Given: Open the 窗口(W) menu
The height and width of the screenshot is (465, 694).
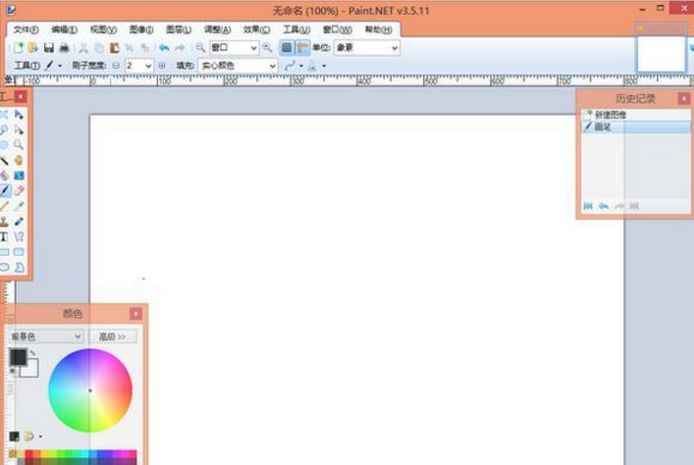Looking at the screenshot, I should pos(338,30).
